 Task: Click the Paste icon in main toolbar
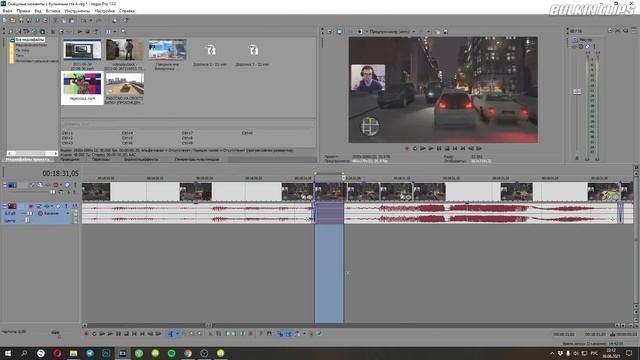pos(71,20)
